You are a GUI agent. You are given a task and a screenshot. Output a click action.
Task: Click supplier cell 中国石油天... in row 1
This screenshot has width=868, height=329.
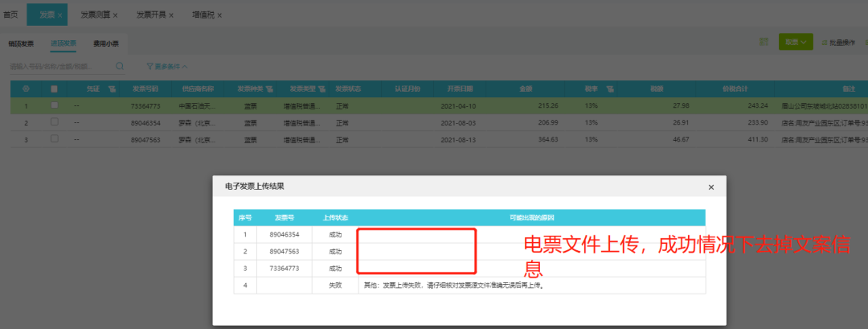[x=197, y=105]
